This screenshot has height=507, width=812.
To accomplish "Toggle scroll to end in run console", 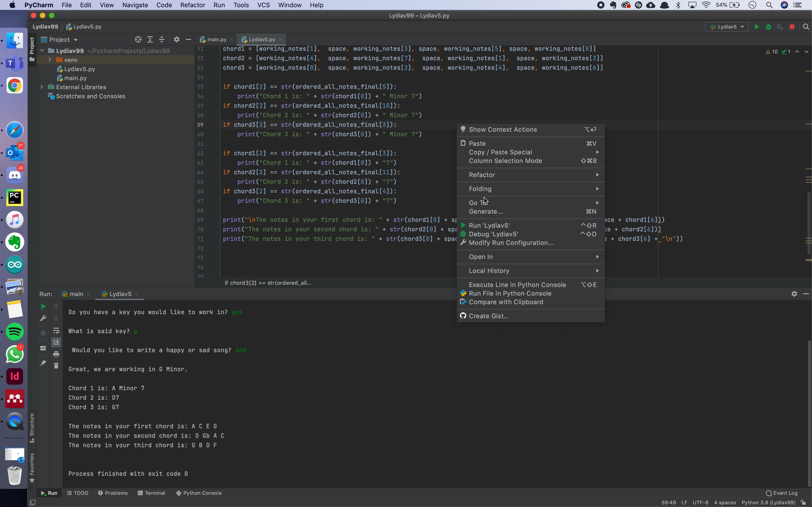I will click(56, 342).
